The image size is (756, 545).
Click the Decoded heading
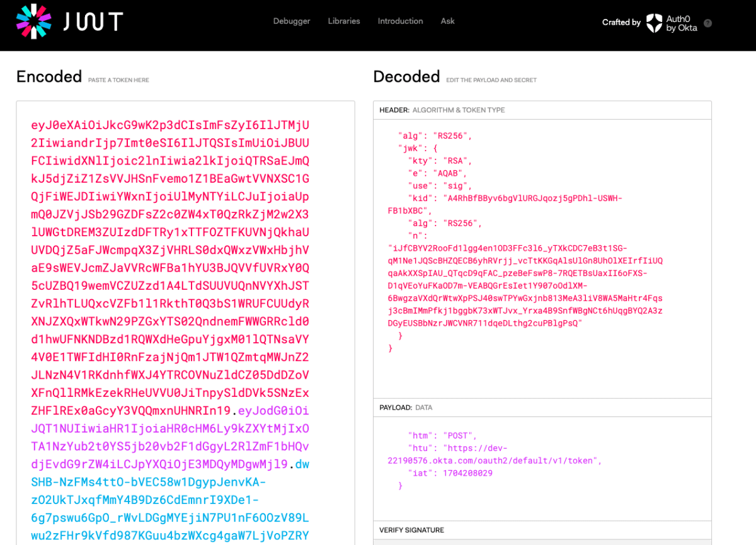406,76
